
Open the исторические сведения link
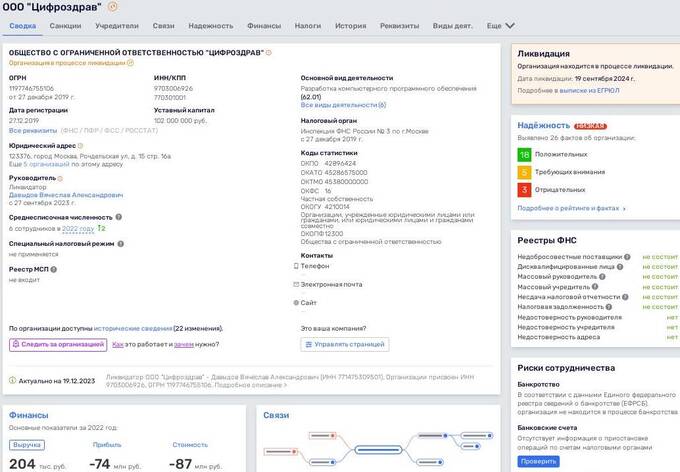pos(133,329)
